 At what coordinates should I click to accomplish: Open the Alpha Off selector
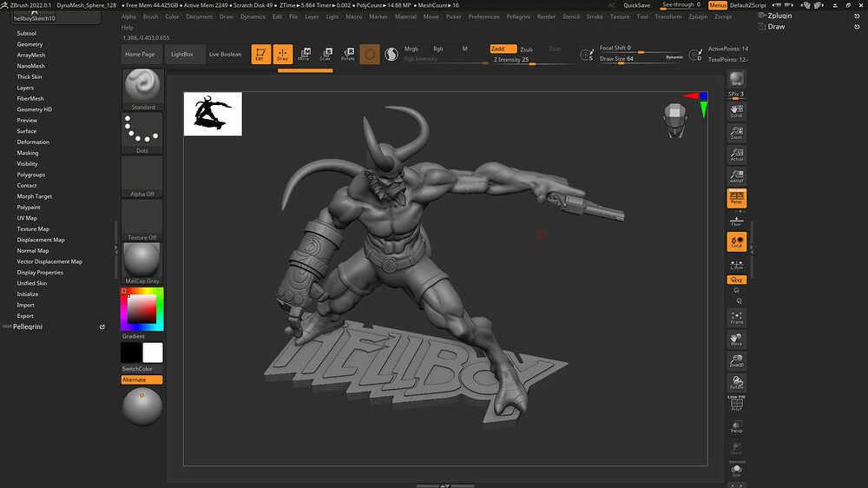tap(142, 176)
